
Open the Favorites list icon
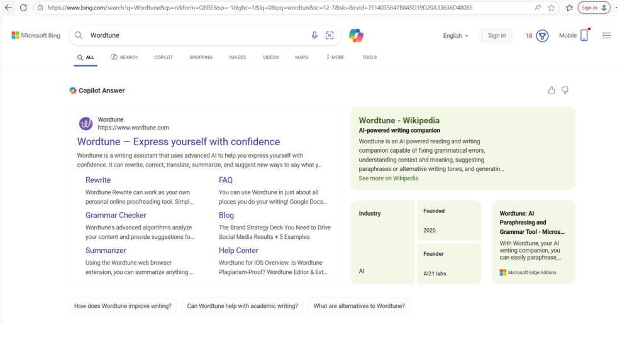click(x=569, y=8)
